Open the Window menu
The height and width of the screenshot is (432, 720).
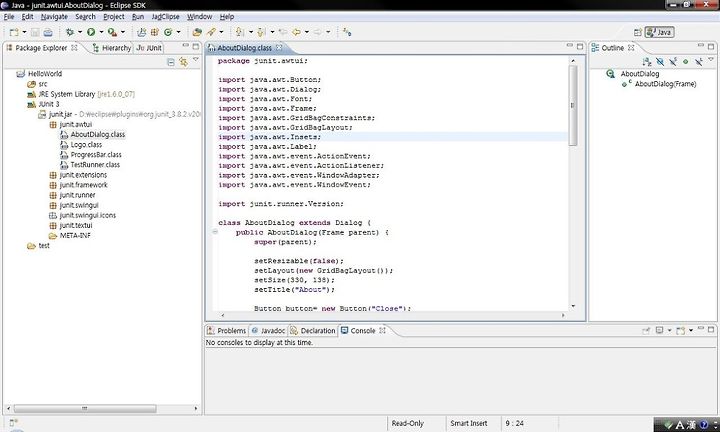click(199, 17)
